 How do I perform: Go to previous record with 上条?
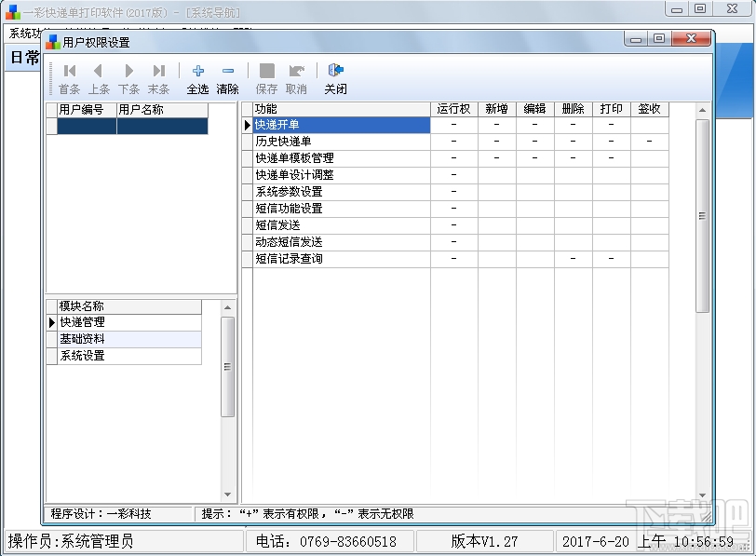coord(99,79)
